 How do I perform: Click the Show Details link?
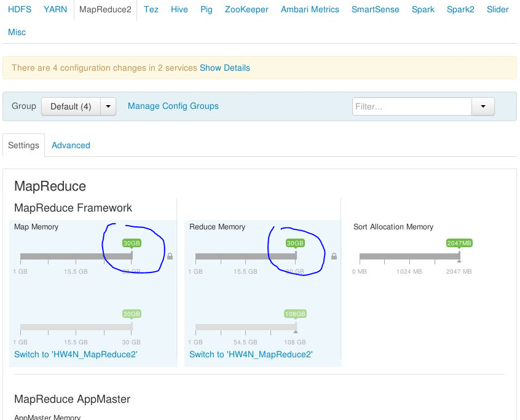[x=225, y=68]
